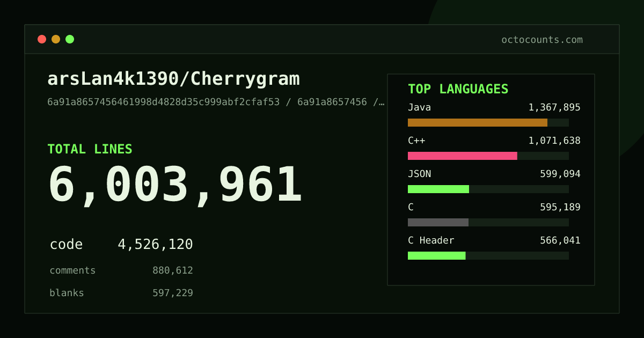Click the red window dot
Image resolution: width=644 pixels, height=338 pixels.
(42, 39)
